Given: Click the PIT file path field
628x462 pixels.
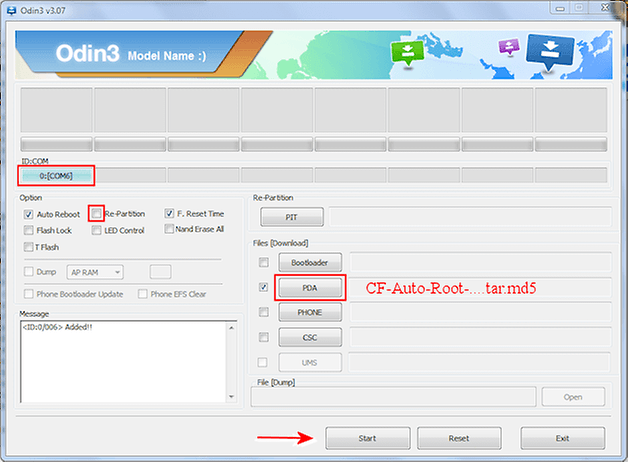Looking at the screenshot, I should click(x=470, y=217).
